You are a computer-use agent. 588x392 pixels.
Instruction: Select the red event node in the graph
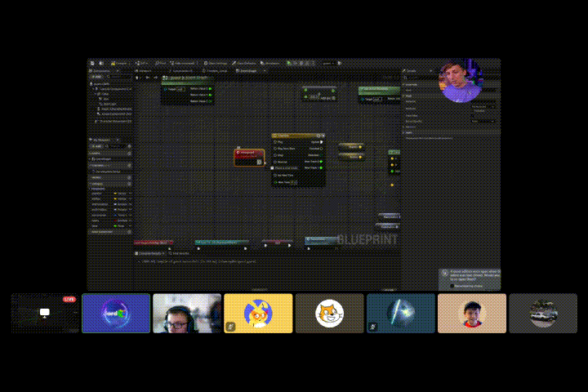click(x=249, y=156)
